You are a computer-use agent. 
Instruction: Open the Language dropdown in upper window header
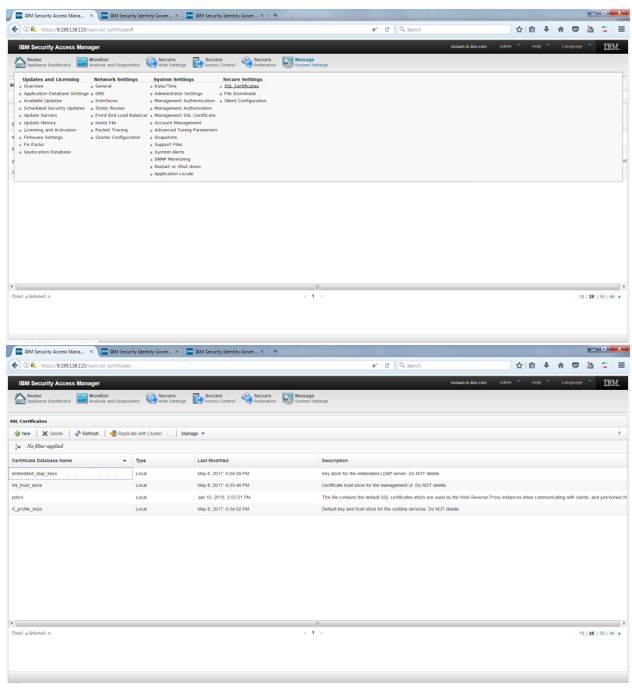coord(576,47)
